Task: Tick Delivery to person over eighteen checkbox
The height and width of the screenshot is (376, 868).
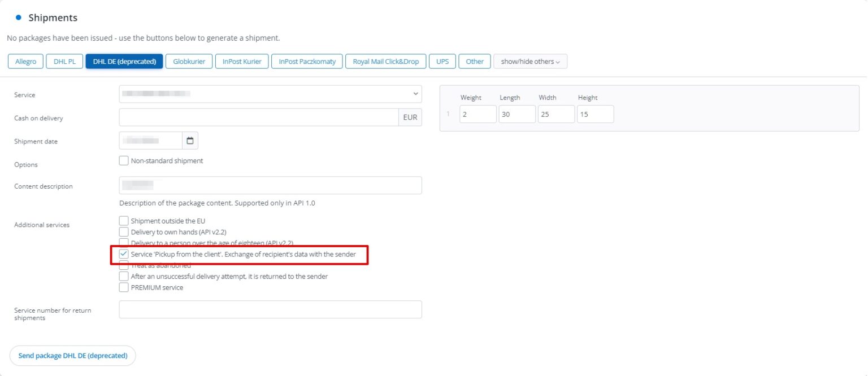Action: 124,242
